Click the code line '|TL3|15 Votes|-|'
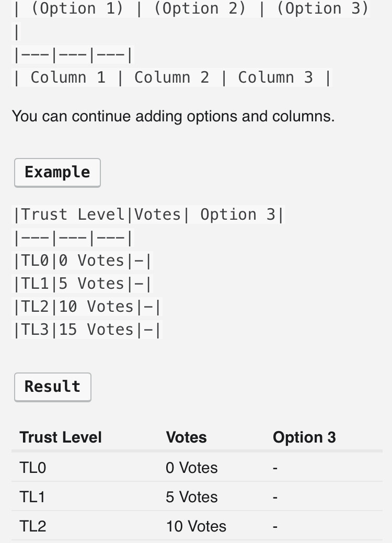This screenshot has width=392, height=543. tap(87, 330)
